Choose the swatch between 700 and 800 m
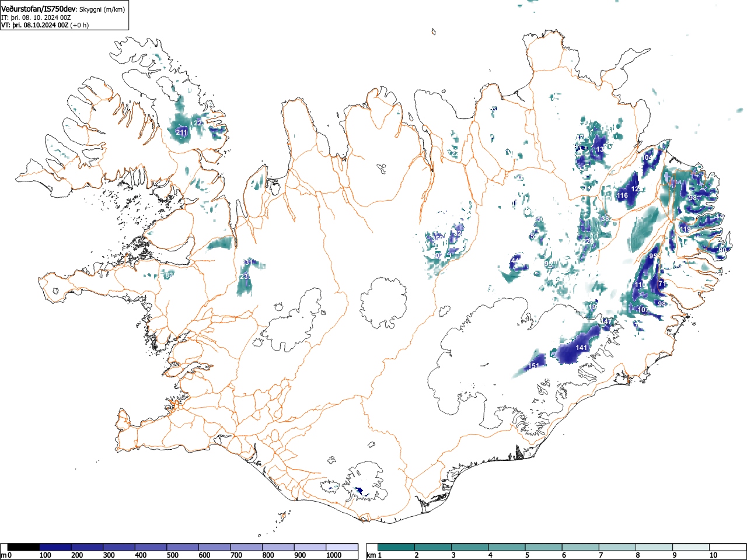Viewport: 747px width, 560px height. (246, 547)
